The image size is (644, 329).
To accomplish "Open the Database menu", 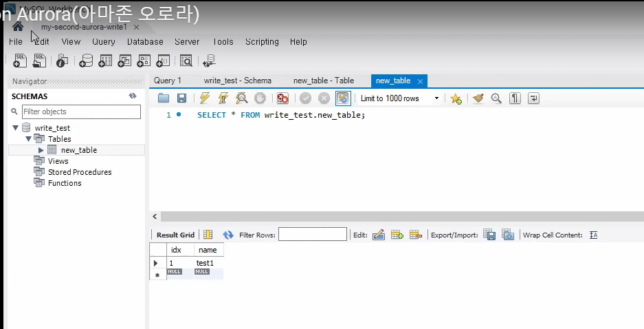I will coord(145,42).
